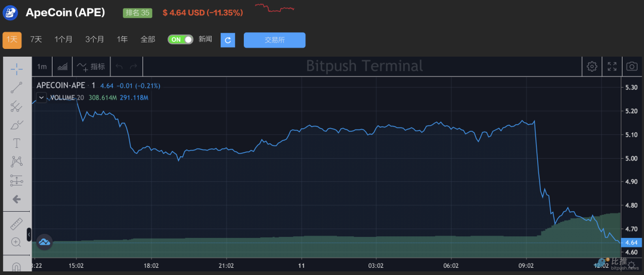
Task: Select the brush drawing tool
Action: point(17,125)
